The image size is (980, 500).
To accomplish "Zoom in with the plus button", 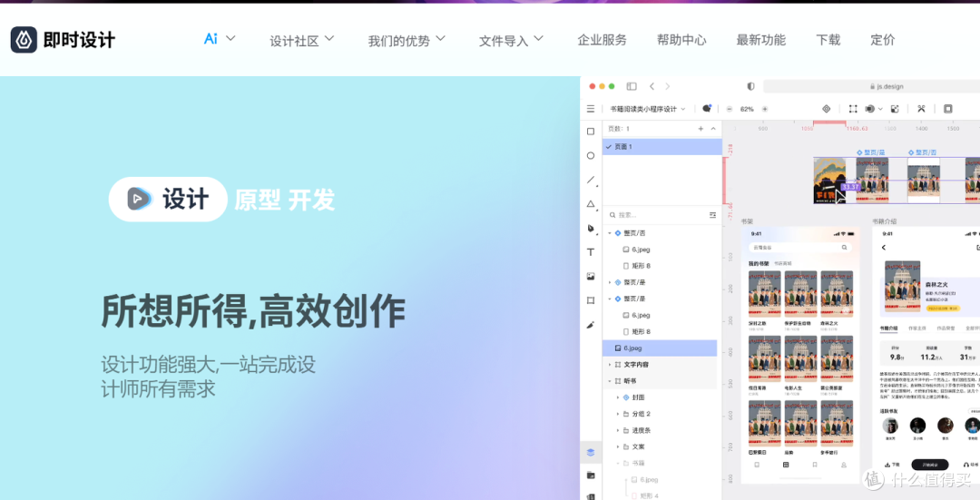I will point(764,109).
